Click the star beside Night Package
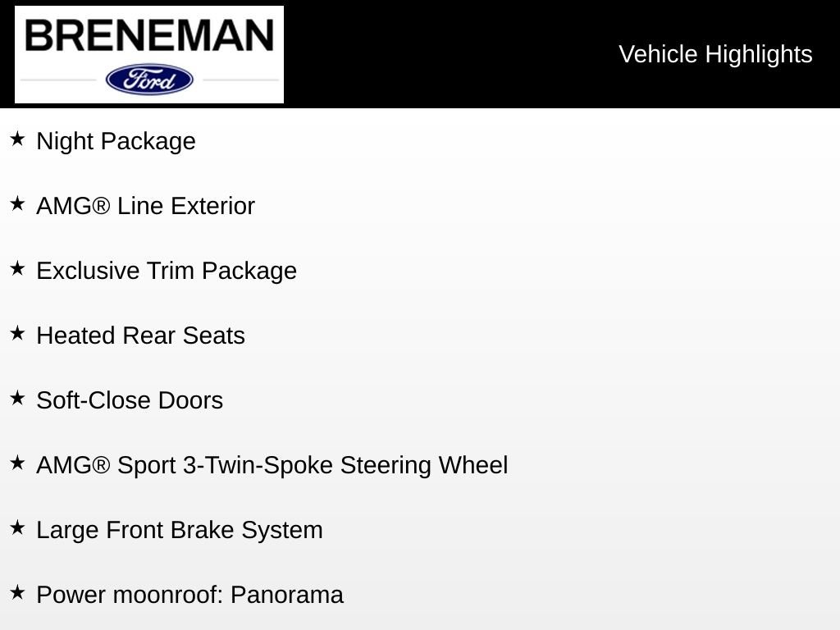 pyautogui.click(x=18, y=139)
